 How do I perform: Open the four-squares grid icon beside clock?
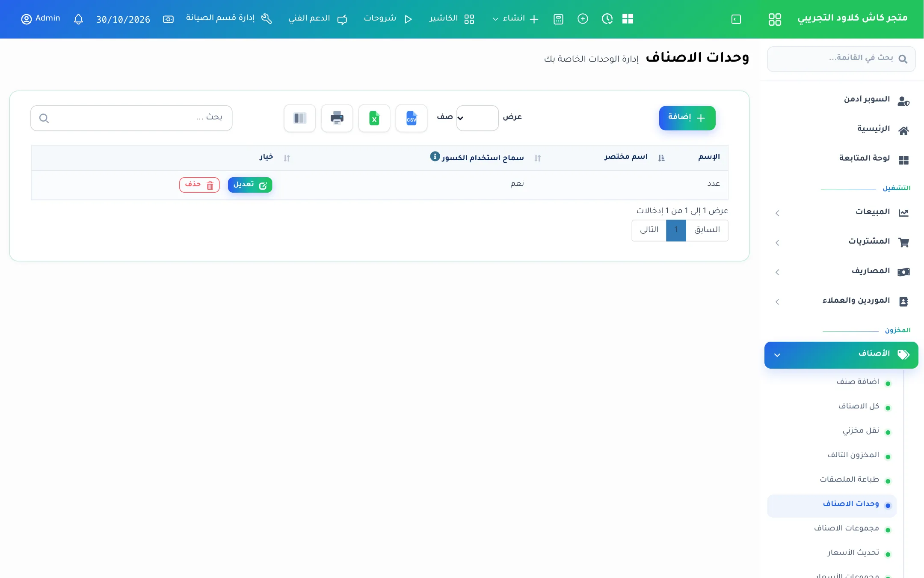point(628,19)
